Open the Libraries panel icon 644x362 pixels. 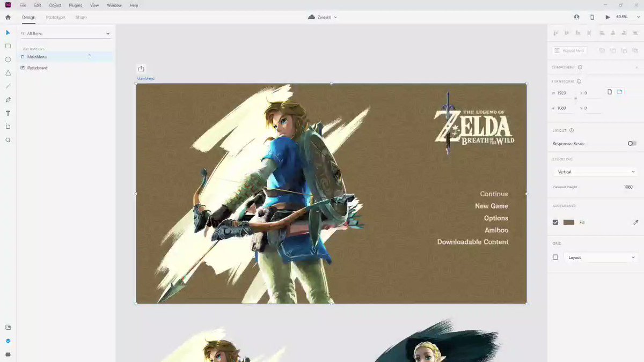pos(8,327)
